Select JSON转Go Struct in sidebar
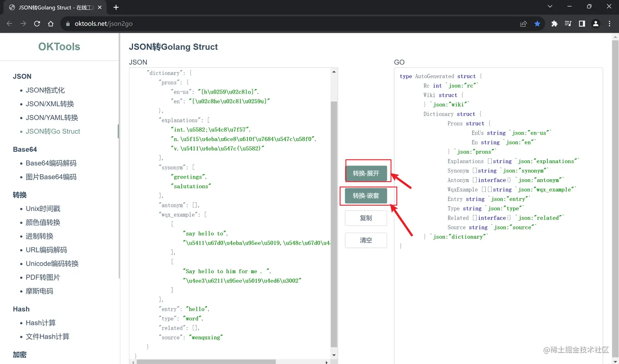This screenshot has width=619, height=364. [x=53, y=131]
